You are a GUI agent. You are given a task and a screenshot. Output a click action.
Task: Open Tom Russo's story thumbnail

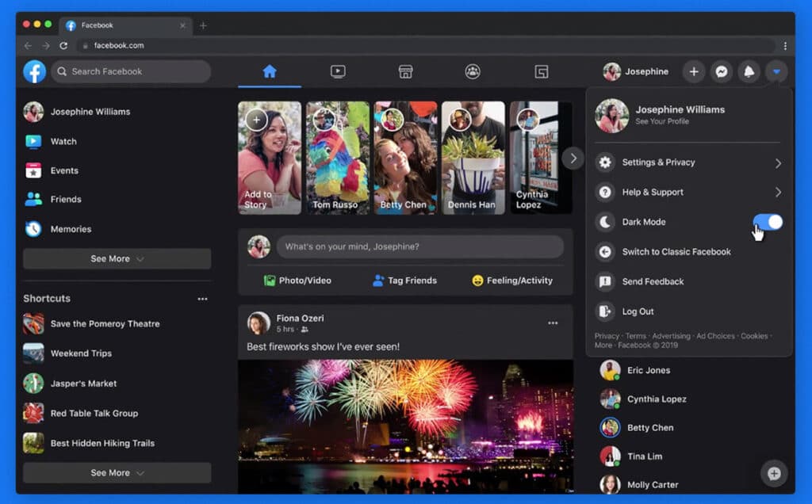[337, 158]
